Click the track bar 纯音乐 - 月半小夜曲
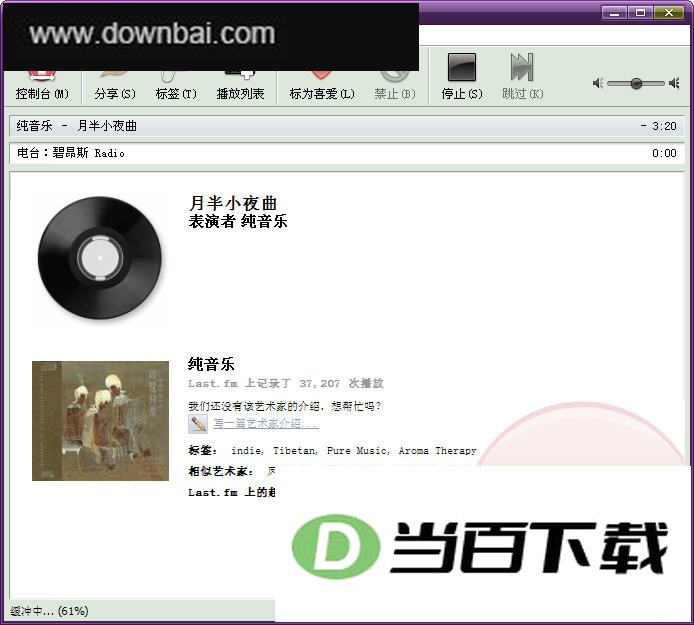694x625 pixels. click(x=347, y=126)
